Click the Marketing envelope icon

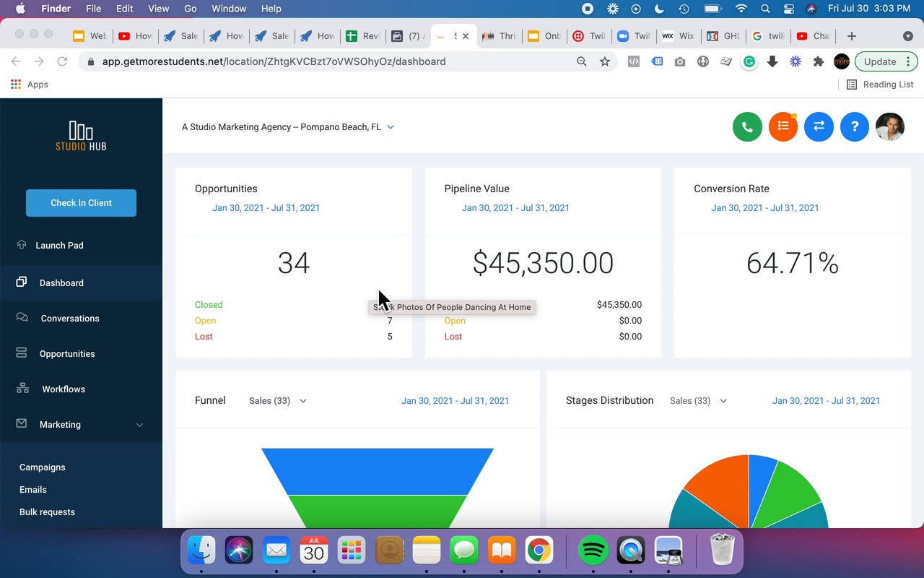[x=22, y=423]
